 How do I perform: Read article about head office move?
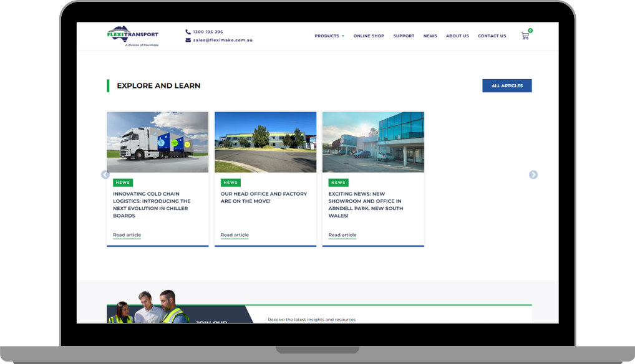click(235, 235)
